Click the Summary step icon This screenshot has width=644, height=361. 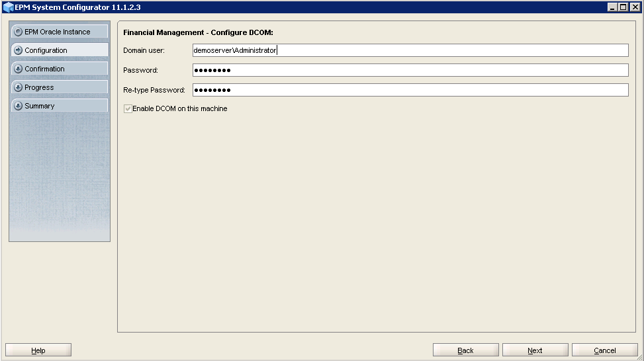tap(18, 105)
